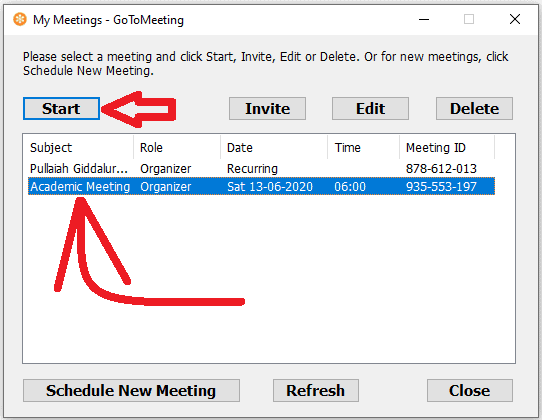Click meeting ID 878-612-013
This screenshot has width=542, height=420.
[x=441, y=169]
